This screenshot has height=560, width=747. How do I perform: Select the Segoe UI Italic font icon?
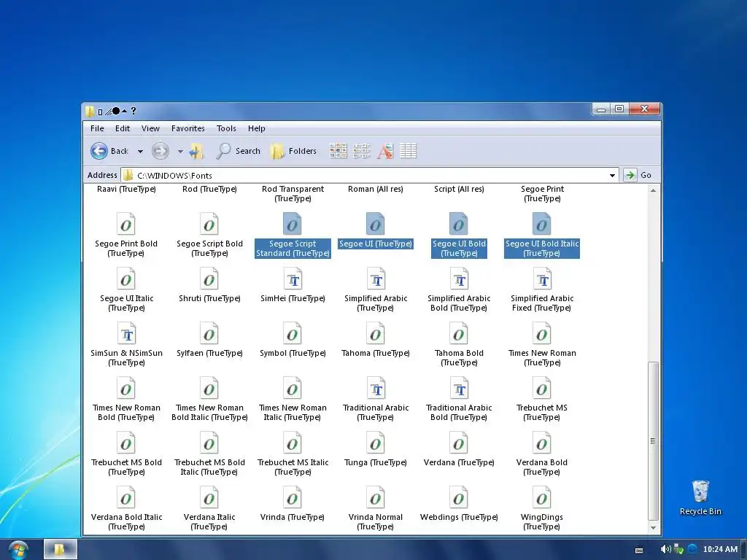[126, 279]
